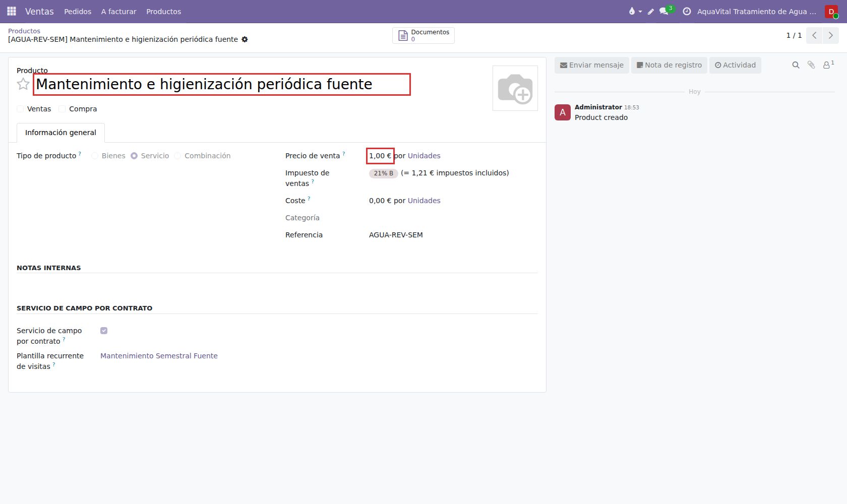The width and height of the screenshot is (847, 504).
Task: Upload product image via camera placeholder
Action: tap(515, 88)
